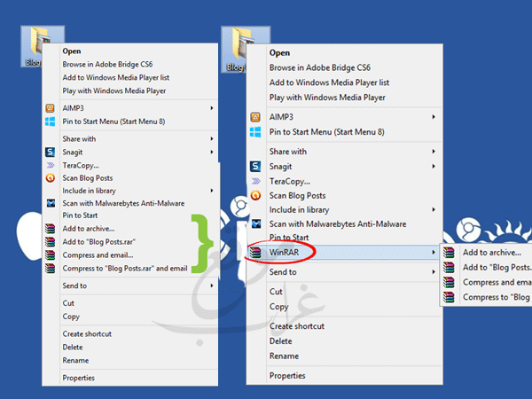
Task: Click Avast scan icon in left menu
Action: pyautogui.click(x=51, y=178)
